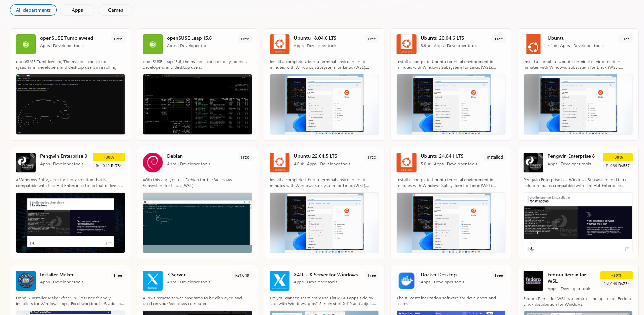This screenshot has height=315, width=644.
Task: Select the Free badge for Debian
Action: click(245, 157)
